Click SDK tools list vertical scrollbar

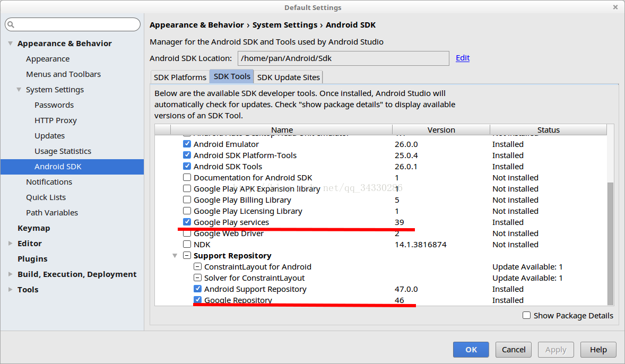click(x=610, y=243)
